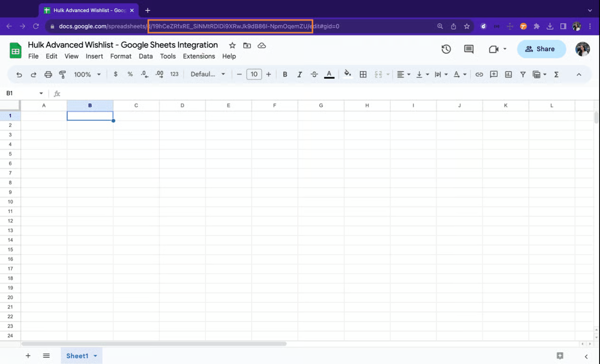Open the text color picker
Viewport: 600px width, 364px height.
[329, 74]
